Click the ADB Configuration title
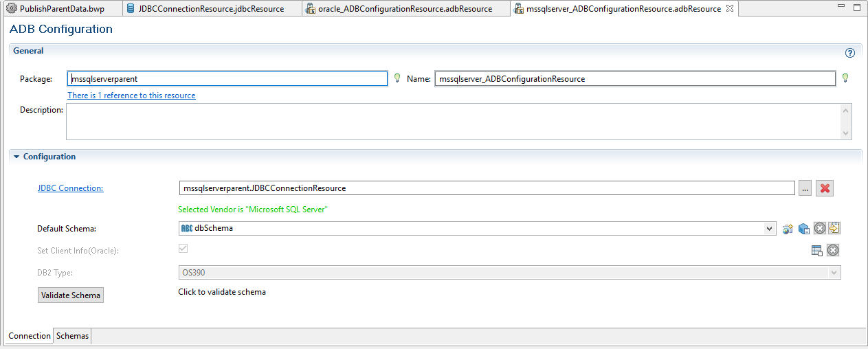Viewport: 868px width, 349px height. tap(61, 30)
